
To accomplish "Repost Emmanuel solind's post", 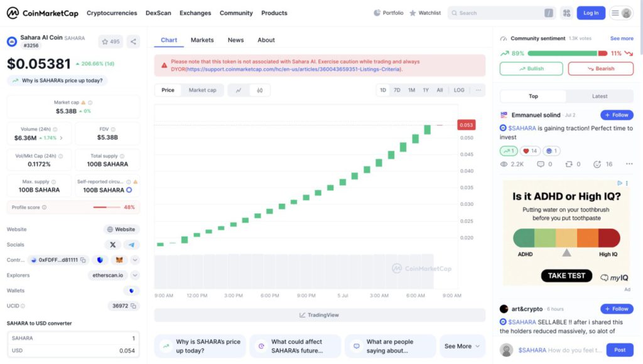I will 569,164.
